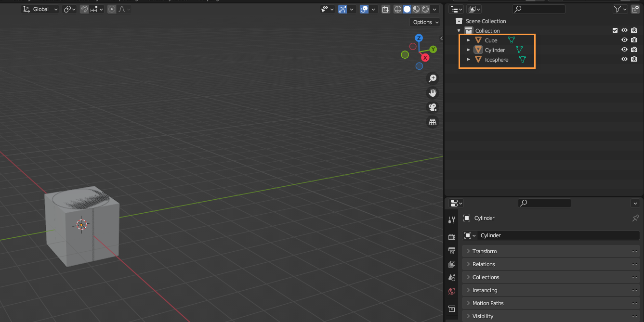The width and height of the screenshot is (644, 322).
Task: Disable Icosphere in renders via camera icon
Action: [634, 60]
